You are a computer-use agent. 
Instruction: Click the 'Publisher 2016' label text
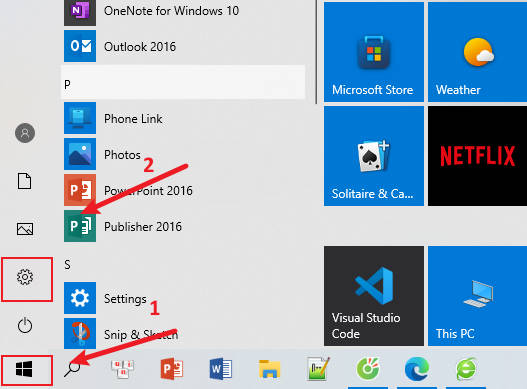tap(143, 226)
